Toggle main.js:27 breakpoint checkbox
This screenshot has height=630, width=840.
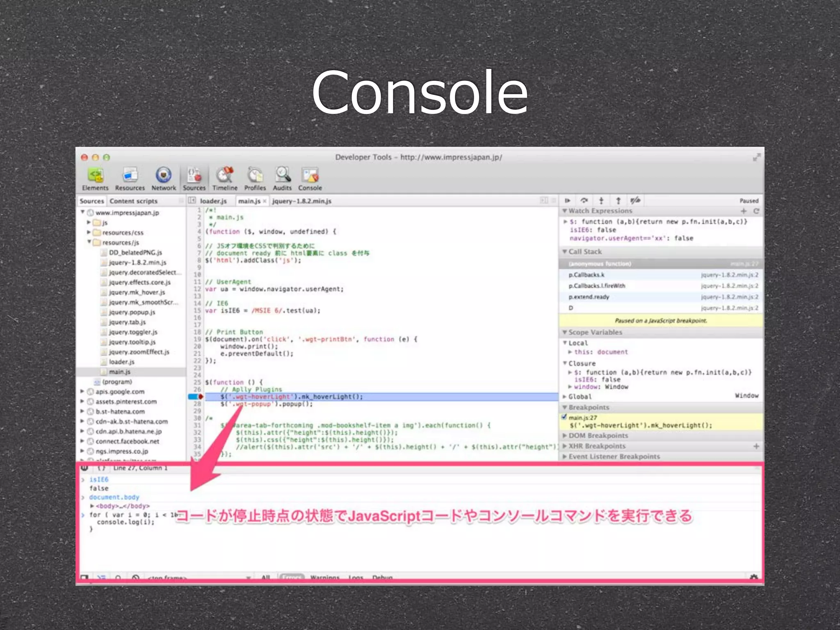coord(564,417)
